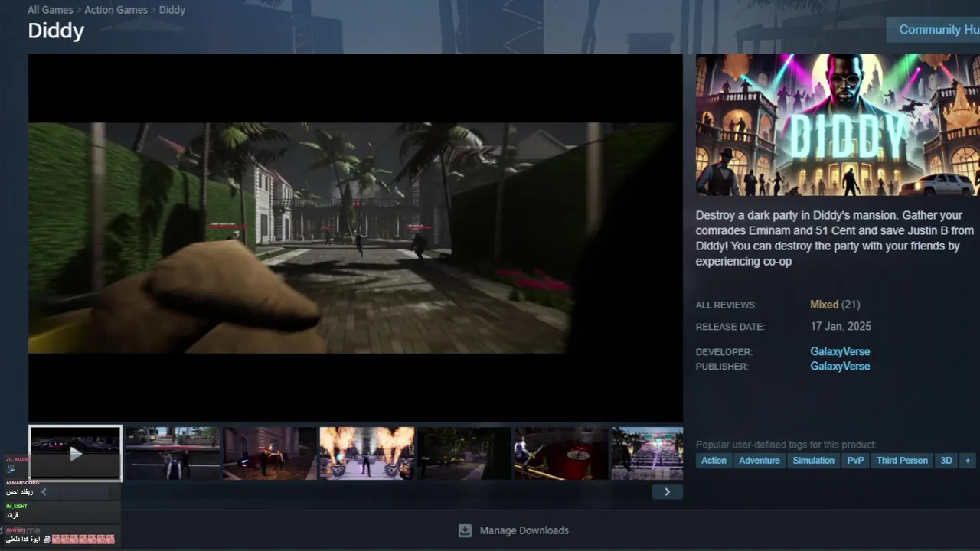Expand more tags with plus button

968,461
